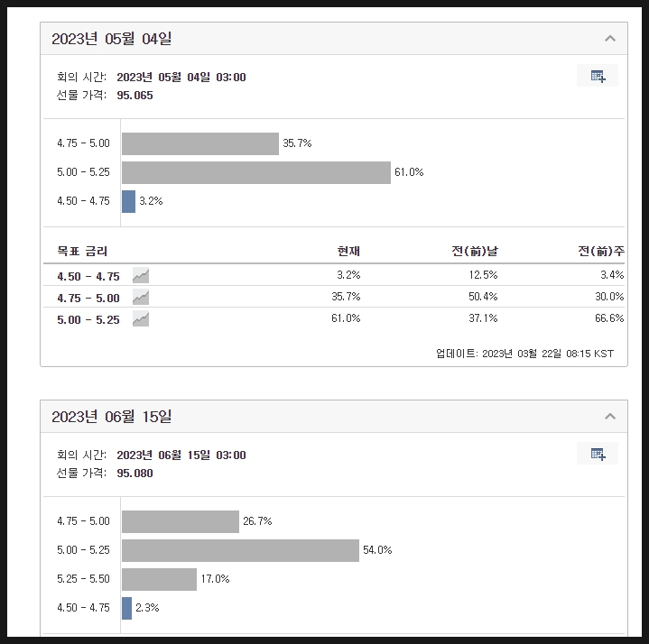
Task: Add the June 15 2023 meeting to calendar
Action: [x=598, y=454]
